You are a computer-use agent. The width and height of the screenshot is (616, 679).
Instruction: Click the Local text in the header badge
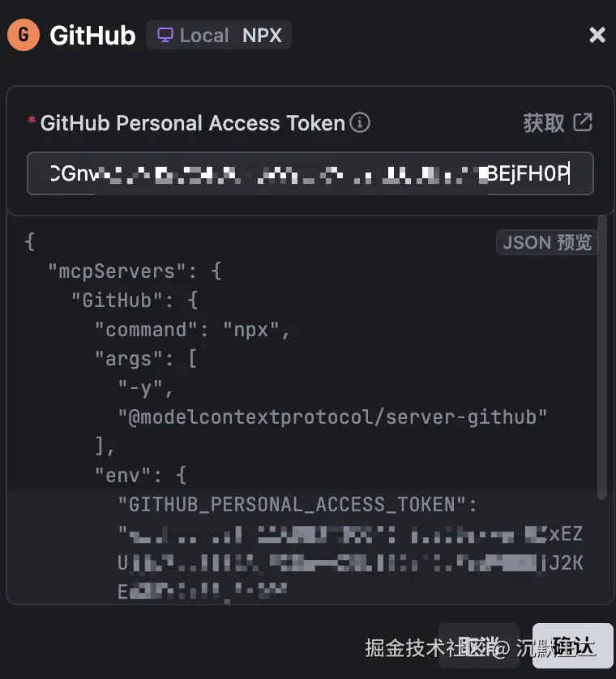(x=204, y=36)
